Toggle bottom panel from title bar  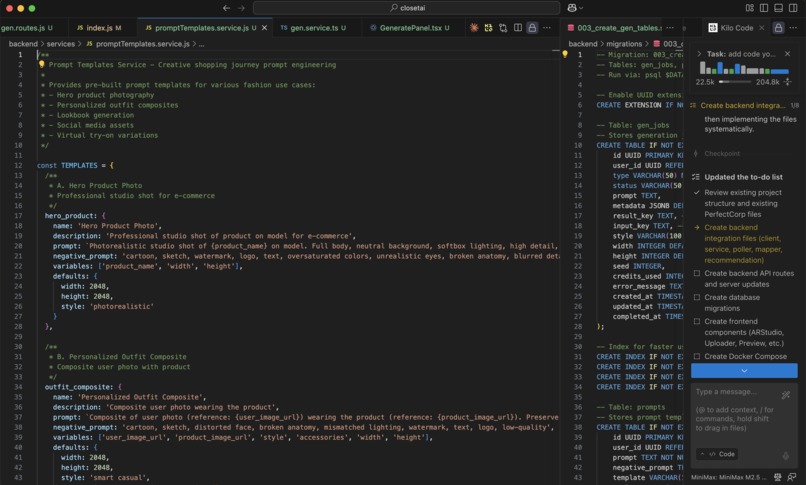[778, 8]
